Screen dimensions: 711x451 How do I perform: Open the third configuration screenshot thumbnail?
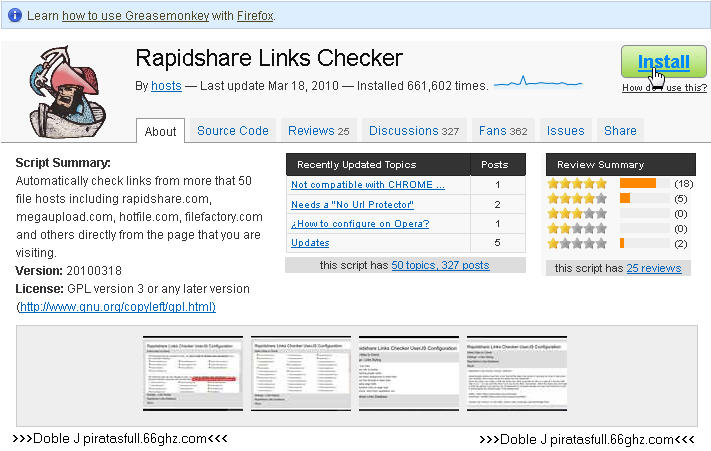click(409, 373)
